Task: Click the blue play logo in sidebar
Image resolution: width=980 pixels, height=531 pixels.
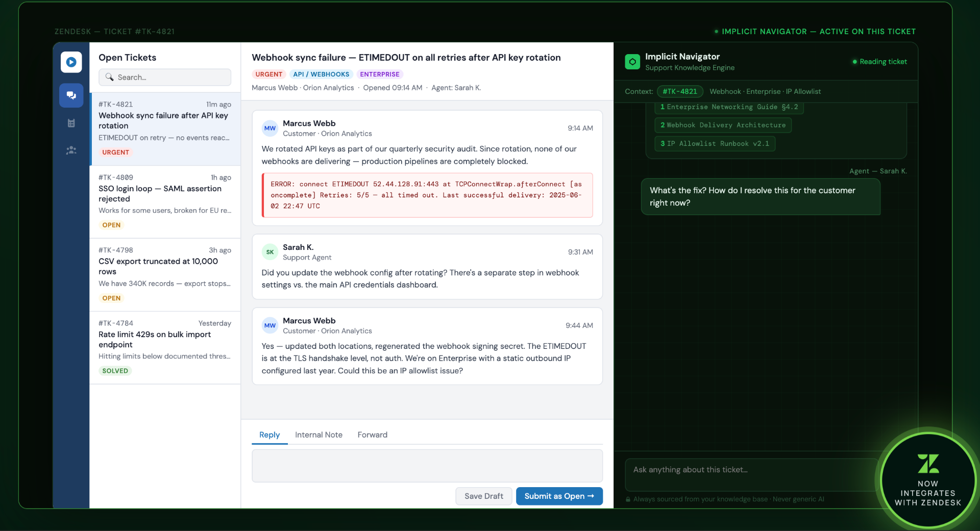Action: click(x=71, y=62)
